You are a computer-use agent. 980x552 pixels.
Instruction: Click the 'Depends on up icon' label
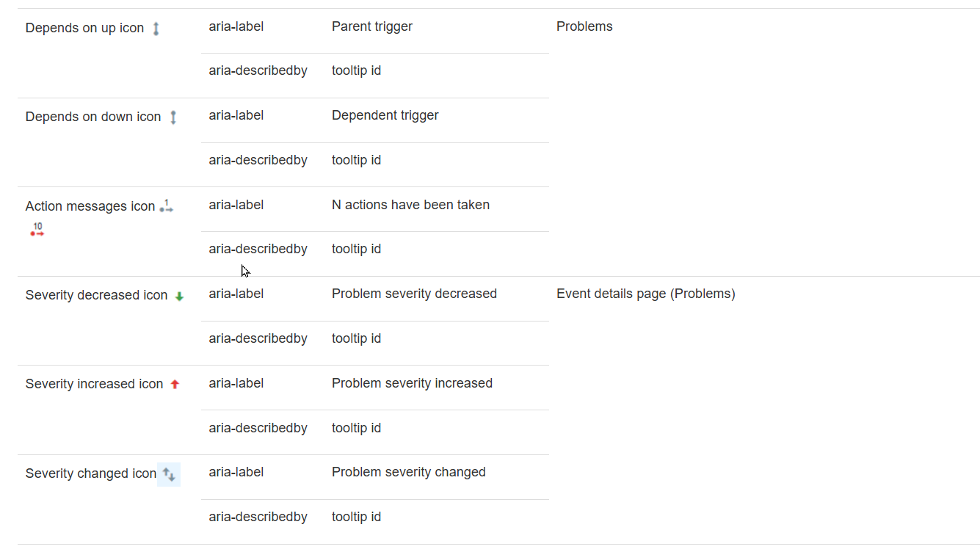click(84, 28)
